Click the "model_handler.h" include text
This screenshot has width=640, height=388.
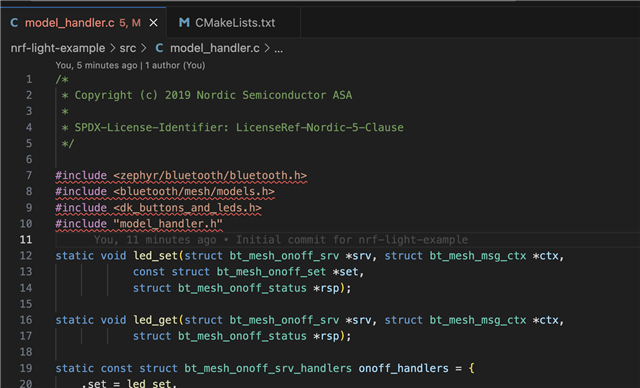click(168, 224)
